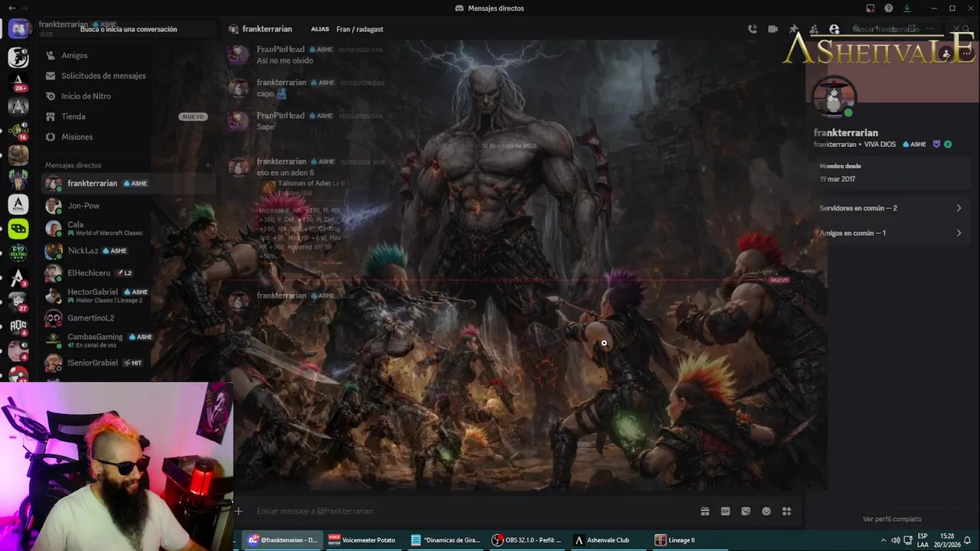Image resolution: width=980 pixels, height=551 pixels.
Task: Open Jon-Pow direct message
Action: point(129,206)
